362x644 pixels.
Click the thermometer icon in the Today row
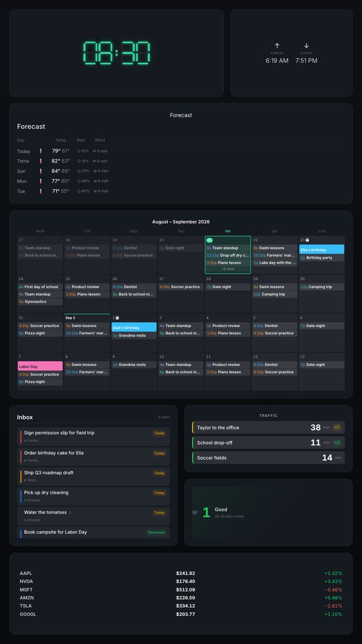(x=41, y=151)
